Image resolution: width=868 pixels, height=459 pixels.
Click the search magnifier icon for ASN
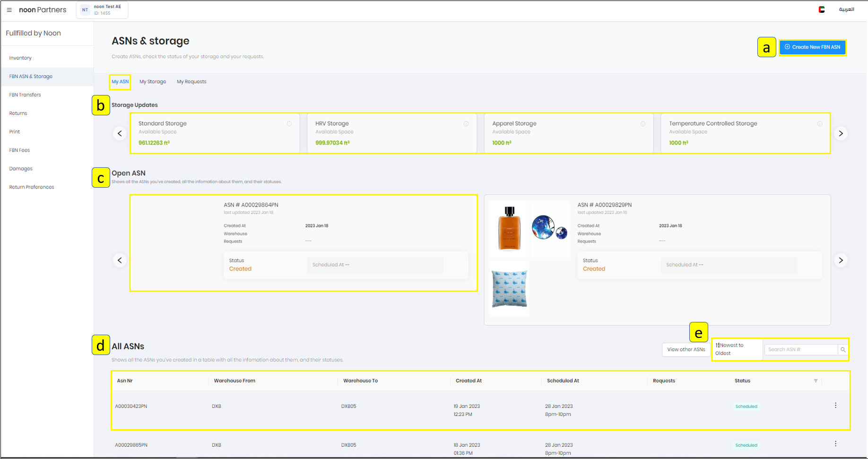pos(843,349)
